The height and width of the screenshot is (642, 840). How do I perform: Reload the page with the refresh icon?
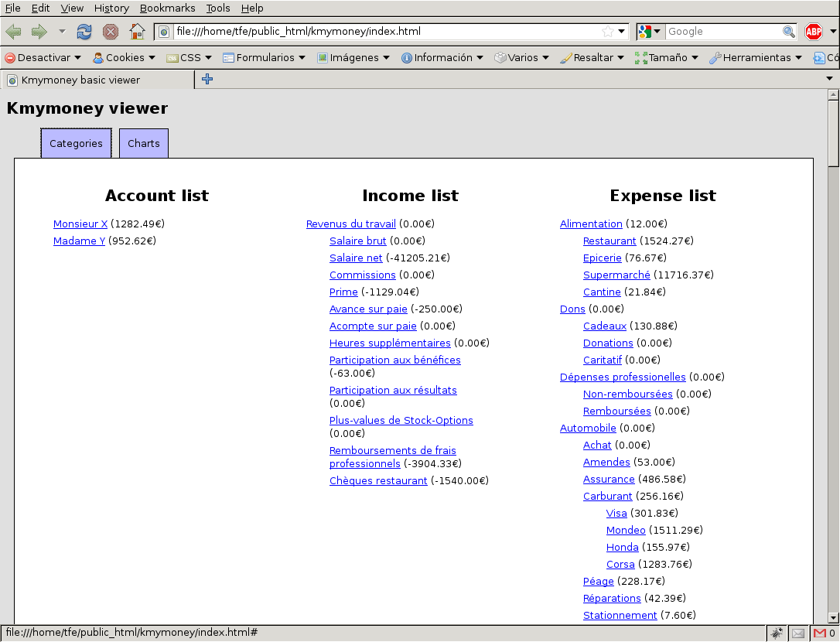84,32
